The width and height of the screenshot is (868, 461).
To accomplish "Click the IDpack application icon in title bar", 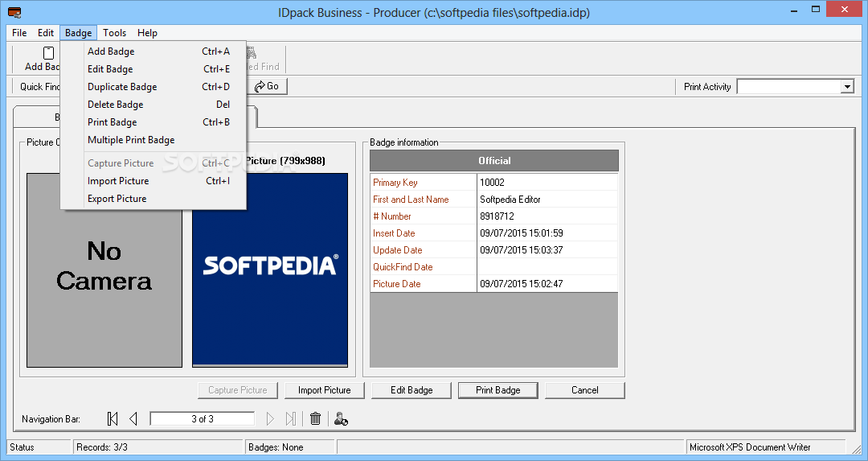I will pyautogui.click(x=15, y=12).
